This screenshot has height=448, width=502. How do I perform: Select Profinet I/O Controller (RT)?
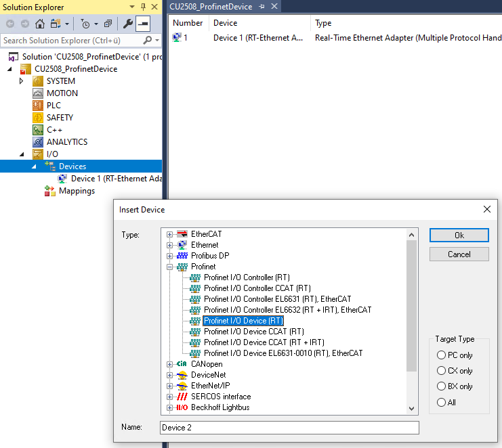(247, 277)
